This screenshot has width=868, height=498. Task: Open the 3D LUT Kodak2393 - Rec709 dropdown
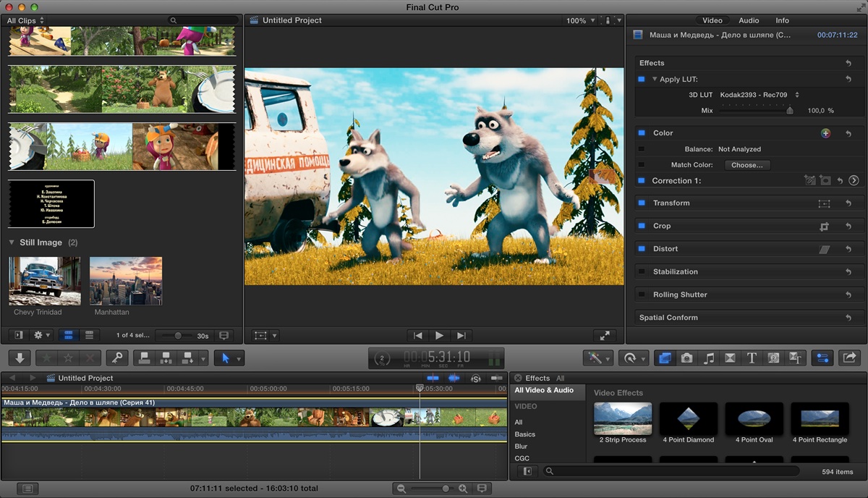tap(759, 95)
